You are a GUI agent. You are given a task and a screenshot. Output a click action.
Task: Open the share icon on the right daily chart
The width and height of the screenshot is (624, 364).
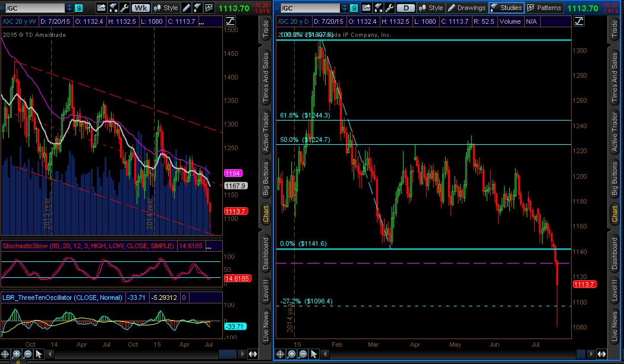[x=367, y=8]
